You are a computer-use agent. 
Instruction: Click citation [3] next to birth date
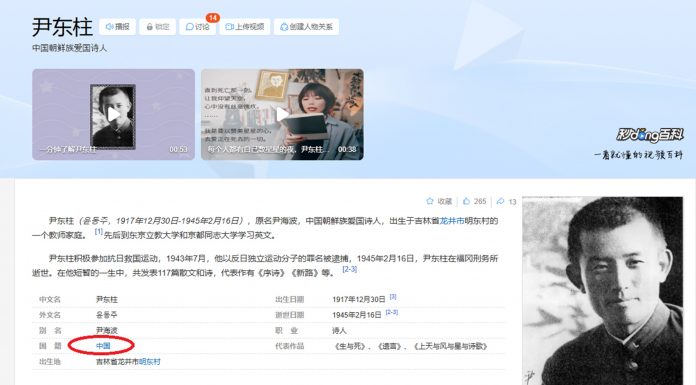(x=393, y=297)
